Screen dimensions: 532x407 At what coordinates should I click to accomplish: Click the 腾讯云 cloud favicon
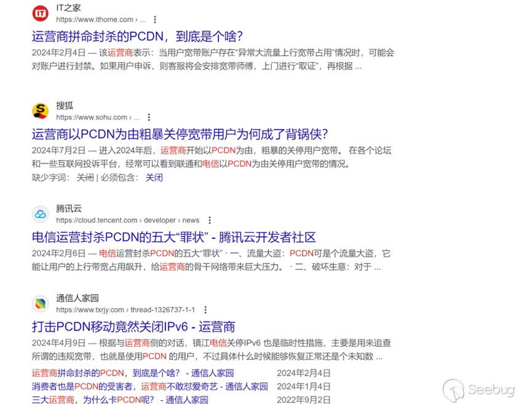(39, 214)
